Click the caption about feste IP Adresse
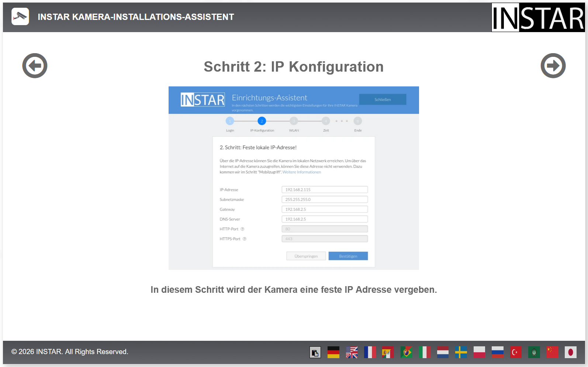588x367 pixels. click(294, 290)
